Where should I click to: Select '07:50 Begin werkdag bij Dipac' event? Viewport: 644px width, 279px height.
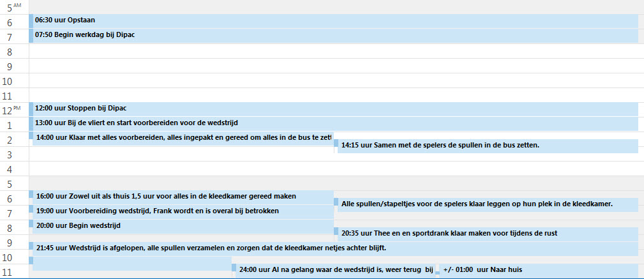[x=334, y=36]
